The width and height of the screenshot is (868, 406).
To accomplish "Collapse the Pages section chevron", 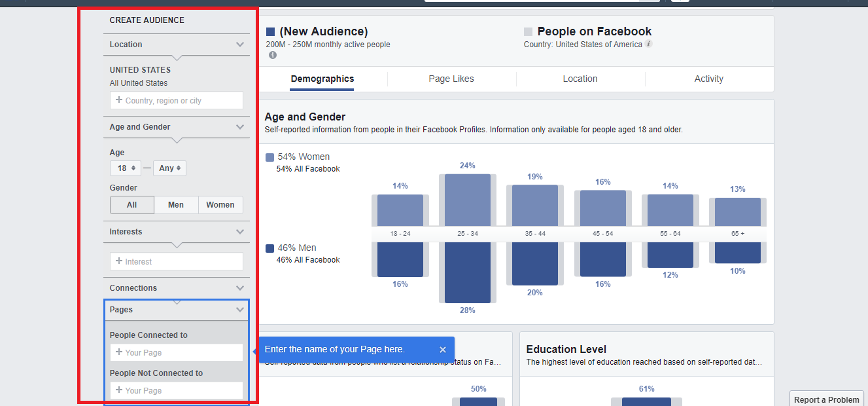I will (240, 310).
